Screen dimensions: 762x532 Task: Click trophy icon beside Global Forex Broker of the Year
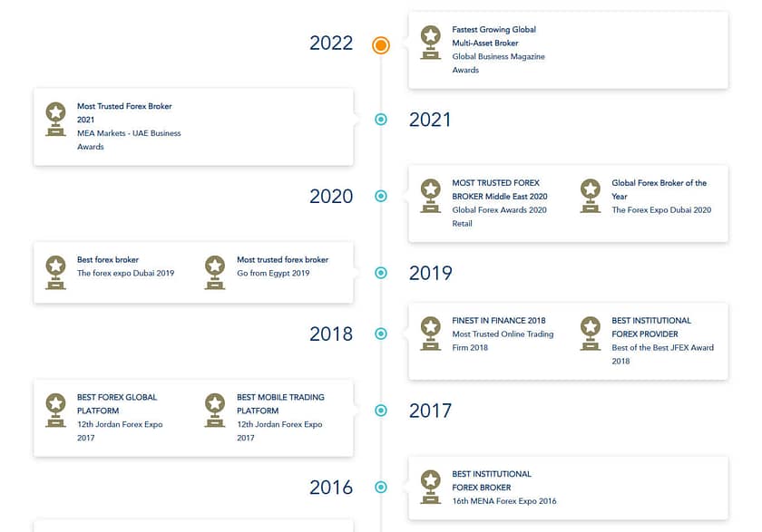tap(591, 195)
